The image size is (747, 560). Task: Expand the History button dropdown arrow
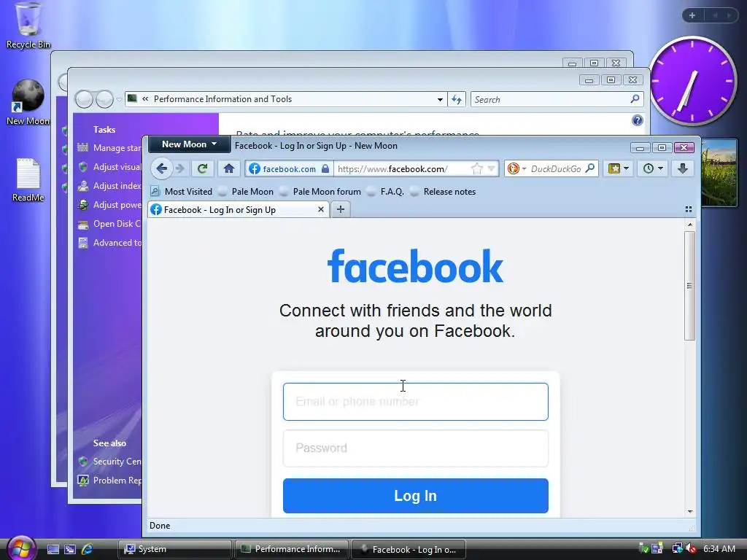pos(660,168)
